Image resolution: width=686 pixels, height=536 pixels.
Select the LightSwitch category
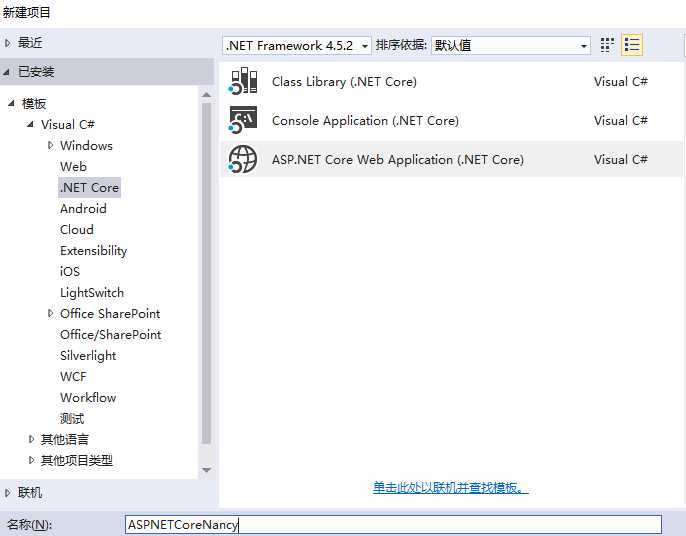pyautogui.click(x=92, y=293)
